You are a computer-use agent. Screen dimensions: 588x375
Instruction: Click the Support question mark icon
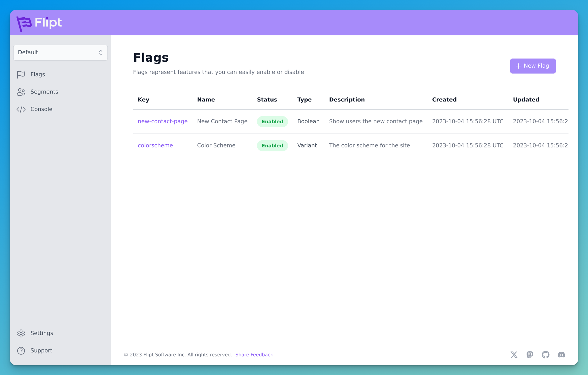pos(21,351)
